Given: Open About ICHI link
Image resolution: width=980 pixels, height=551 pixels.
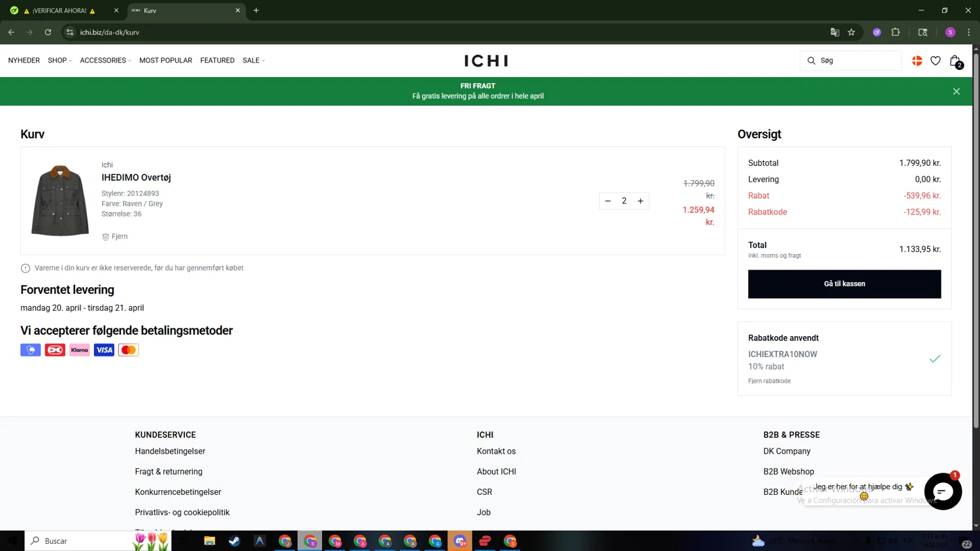Looking at the screenshot, I should click(x=497, y=471).
